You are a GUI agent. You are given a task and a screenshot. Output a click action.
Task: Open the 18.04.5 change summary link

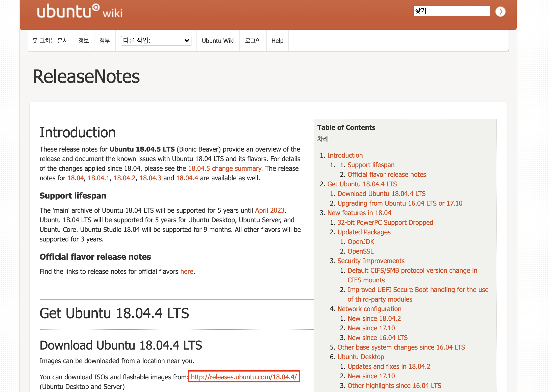[224, 168]
